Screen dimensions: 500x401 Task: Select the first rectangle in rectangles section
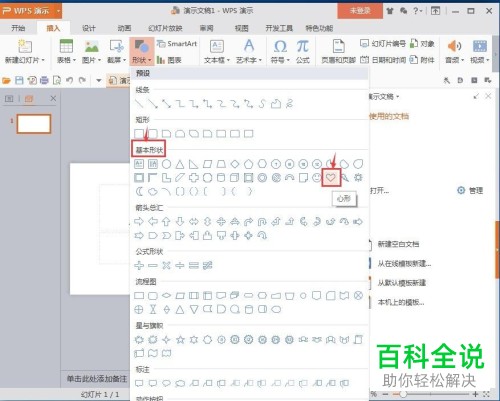tap(139, 134)
